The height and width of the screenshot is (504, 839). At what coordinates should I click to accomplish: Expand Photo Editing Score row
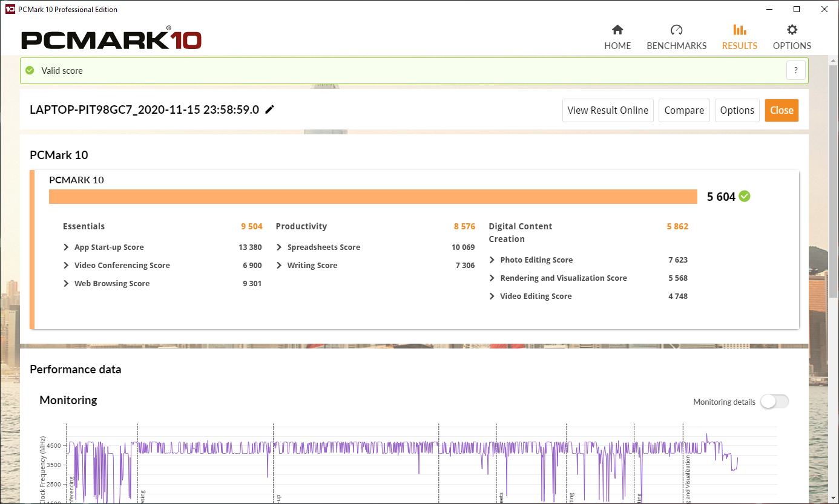click(492, 260)
